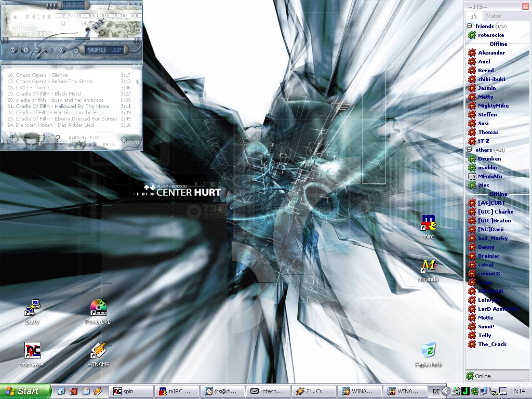The width and height of the screenshot is (532, 399).
Task: Click the Windows Start button
Action: click(25, 391)
